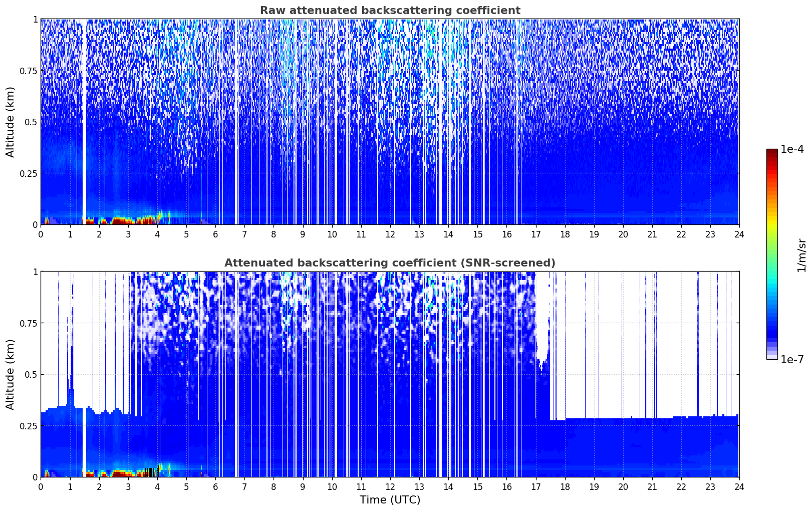Click the white data gap near 1.5 UTC in top plot
The height and width of the screenshot is (511, 812).
84,120
